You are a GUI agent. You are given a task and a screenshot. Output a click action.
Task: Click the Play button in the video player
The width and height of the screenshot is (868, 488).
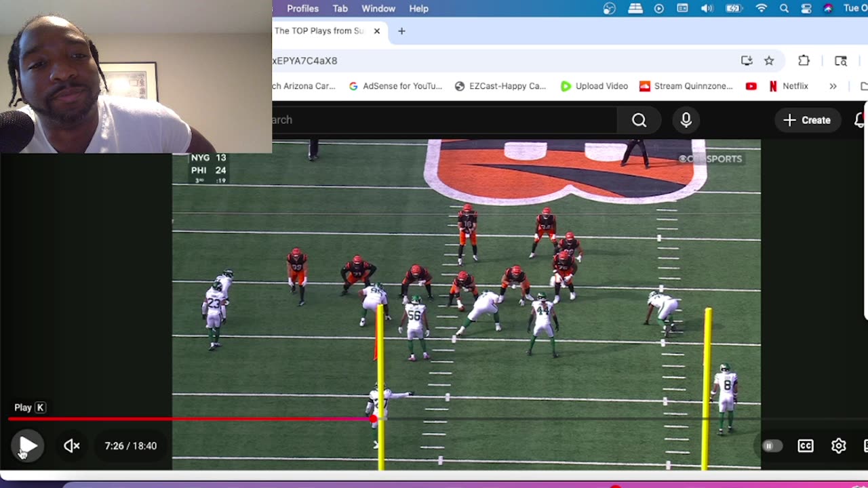coord(28,446)
